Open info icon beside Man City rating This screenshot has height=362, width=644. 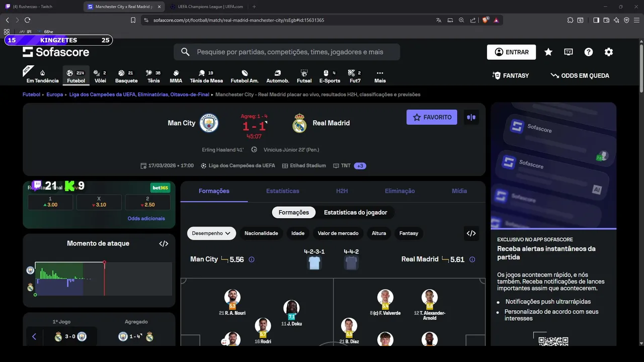click(x=252, y=259)
